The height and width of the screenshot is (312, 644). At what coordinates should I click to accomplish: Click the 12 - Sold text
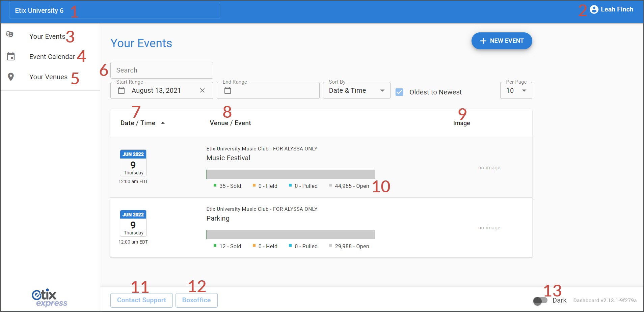click(230, 246)
